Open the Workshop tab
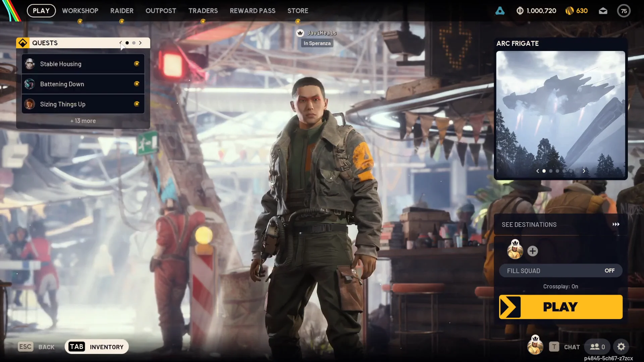Viewport: 644px width, 362px height. [80, 11]
